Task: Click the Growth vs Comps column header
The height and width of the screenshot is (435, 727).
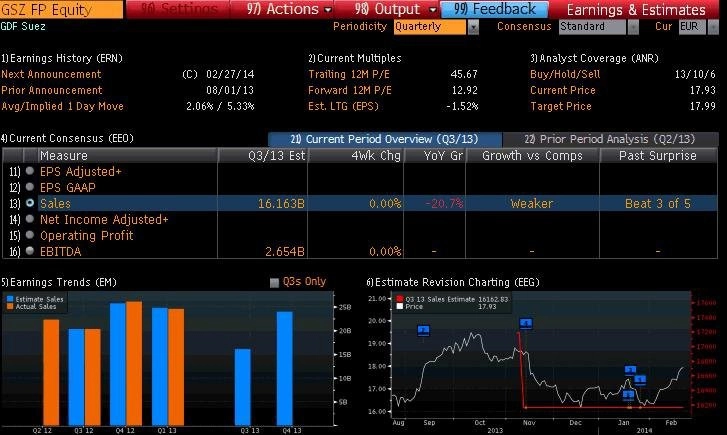Action: [x=532, y=156]
